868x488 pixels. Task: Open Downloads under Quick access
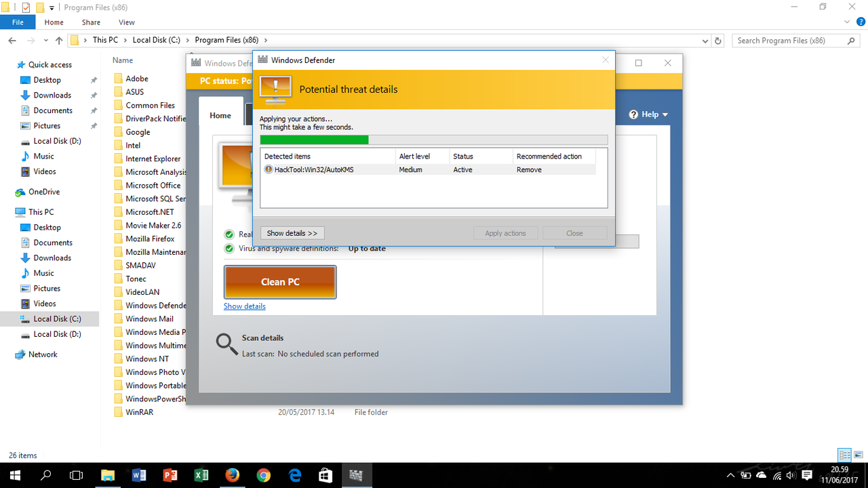52,95
